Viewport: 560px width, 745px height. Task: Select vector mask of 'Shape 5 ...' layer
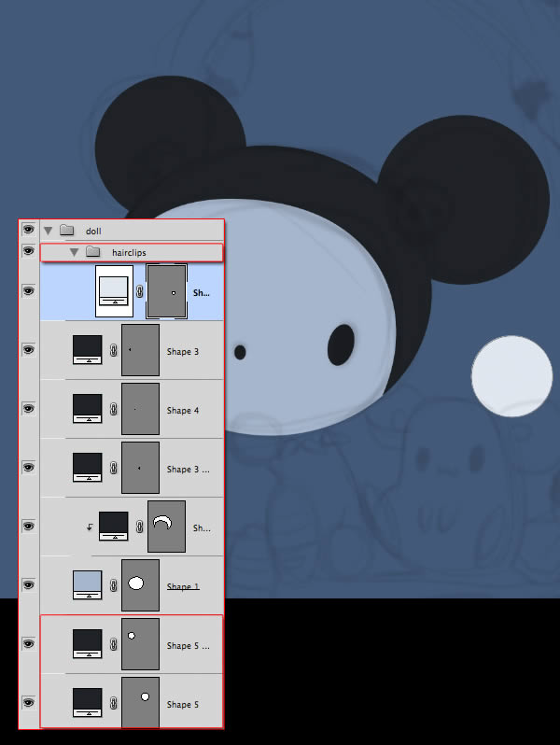pyautogui.click(x=141, y=644)
